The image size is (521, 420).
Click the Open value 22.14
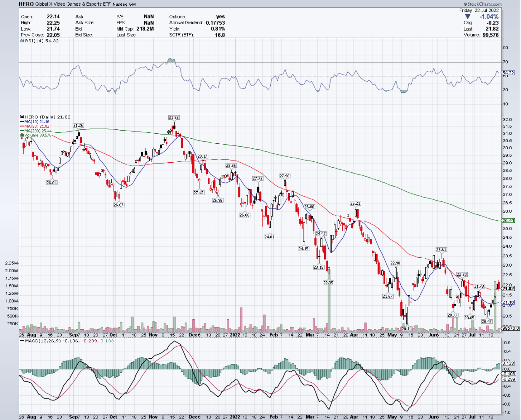[x=53, y=16]
